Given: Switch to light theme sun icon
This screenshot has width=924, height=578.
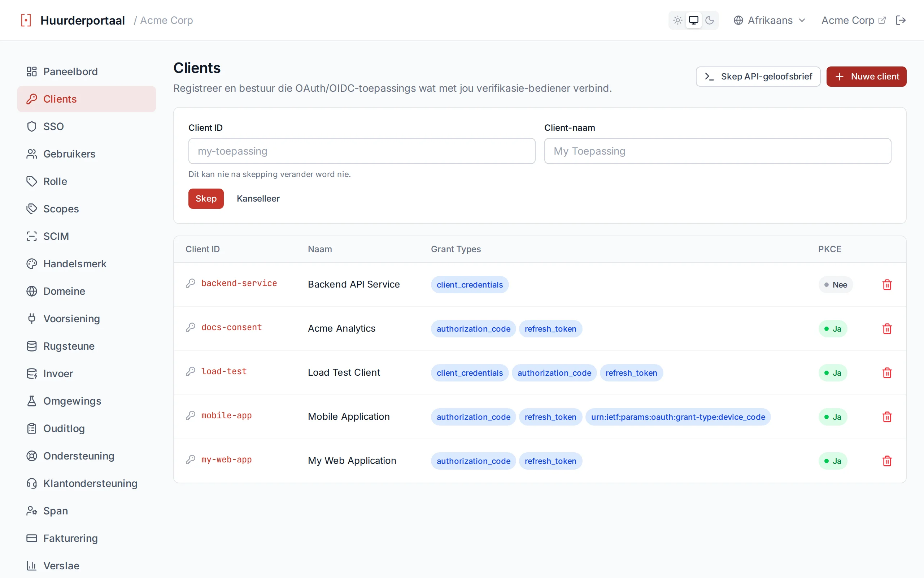Looking at the screenshot, I should point(678,20).
